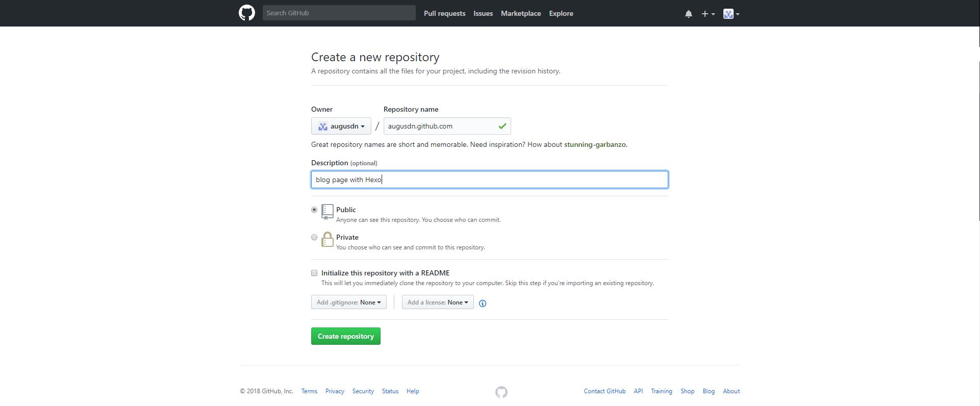Open the license info circle icon
Screen dimensions: 980x406
pos(483,303)
